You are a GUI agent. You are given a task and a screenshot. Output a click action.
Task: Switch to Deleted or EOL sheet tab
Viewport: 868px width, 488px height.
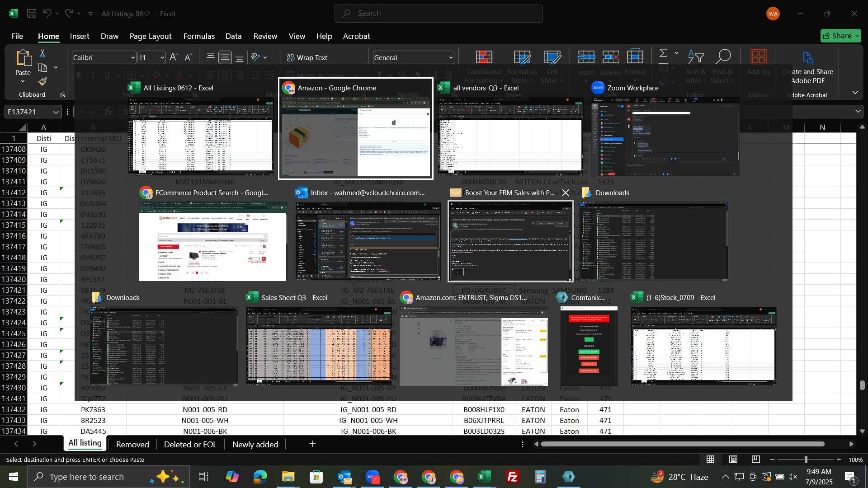coord(190,445)
